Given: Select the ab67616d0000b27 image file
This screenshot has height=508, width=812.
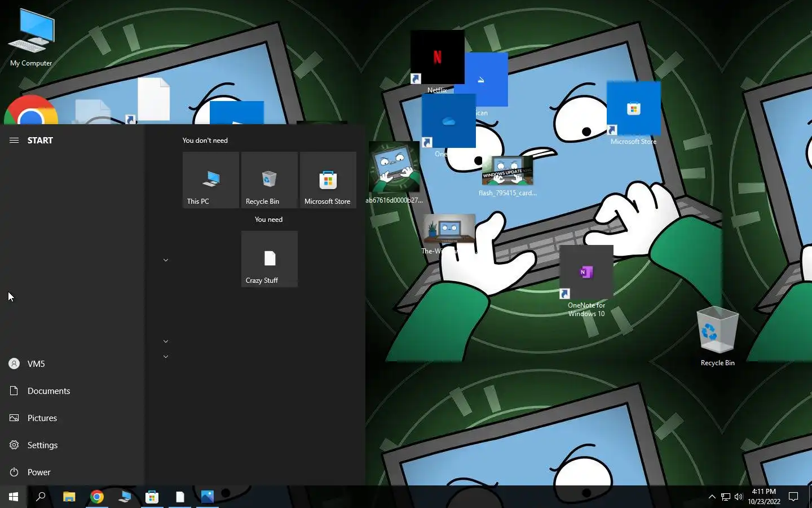Looking at the screenshot, I should [x=394, y=173].
